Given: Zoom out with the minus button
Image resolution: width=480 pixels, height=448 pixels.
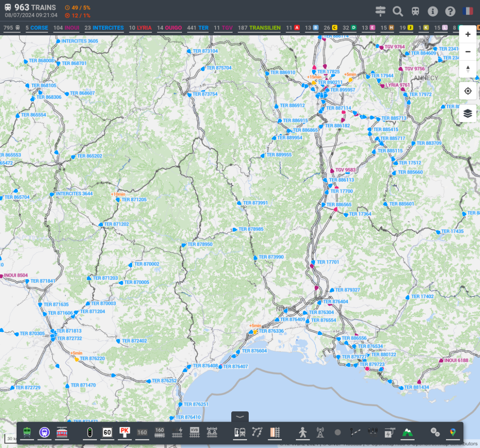Looking at the screenshot, I should click(x=468, y=52).
